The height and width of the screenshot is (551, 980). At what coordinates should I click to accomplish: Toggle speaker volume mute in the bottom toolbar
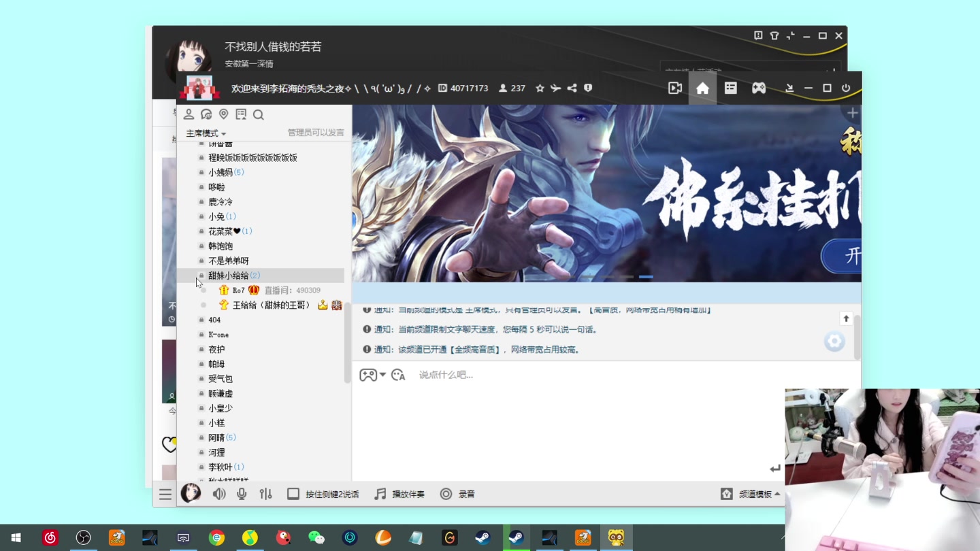pos(218,493)
